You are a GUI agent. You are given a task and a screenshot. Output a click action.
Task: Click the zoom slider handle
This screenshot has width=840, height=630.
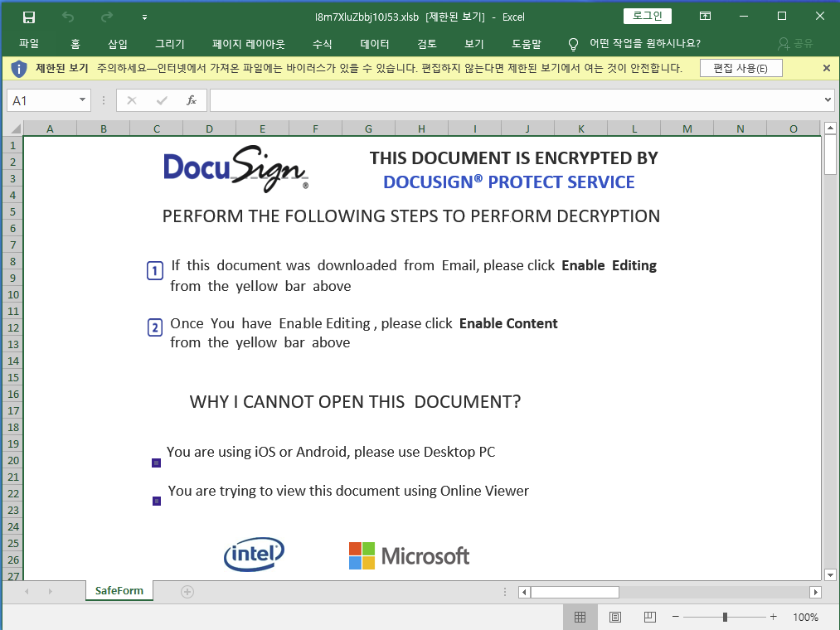point(724,617)
